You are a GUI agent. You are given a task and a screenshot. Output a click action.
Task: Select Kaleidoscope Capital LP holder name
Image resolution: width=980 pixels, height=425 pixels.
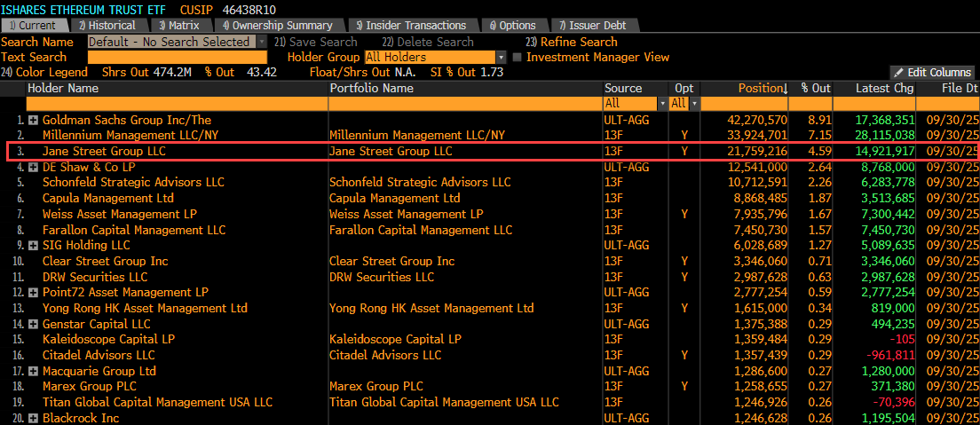click(108, 339)
